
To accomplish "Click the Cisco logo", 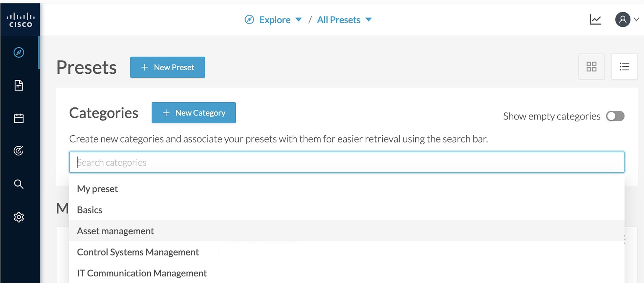I will (x=21, y=20).
